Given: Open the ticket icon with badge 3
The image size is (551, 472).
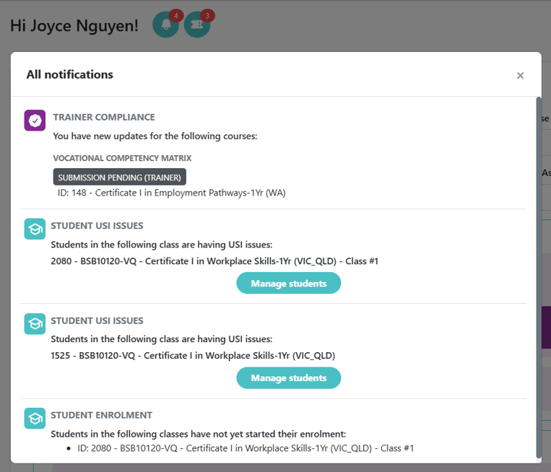Looking at the screenshot, I should click(197, 25).
